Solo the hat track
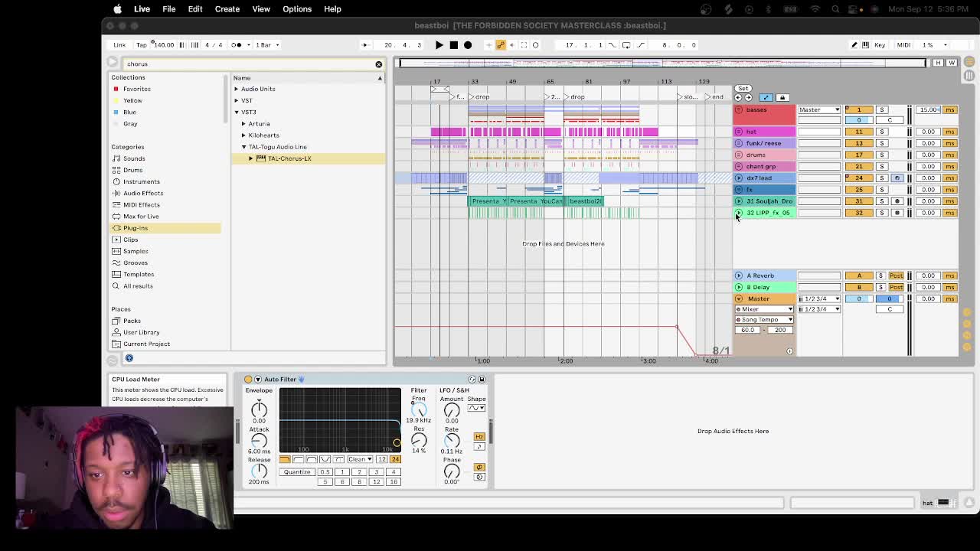Viewport: 980px width, 551px height. [882, 132]
